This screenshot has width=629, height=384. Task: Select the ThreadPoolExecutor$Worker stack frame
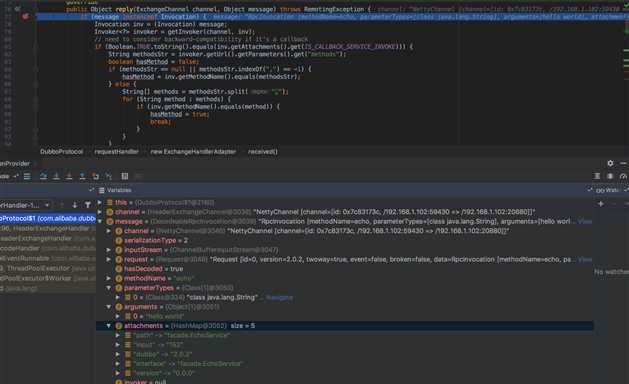(48, 278)
